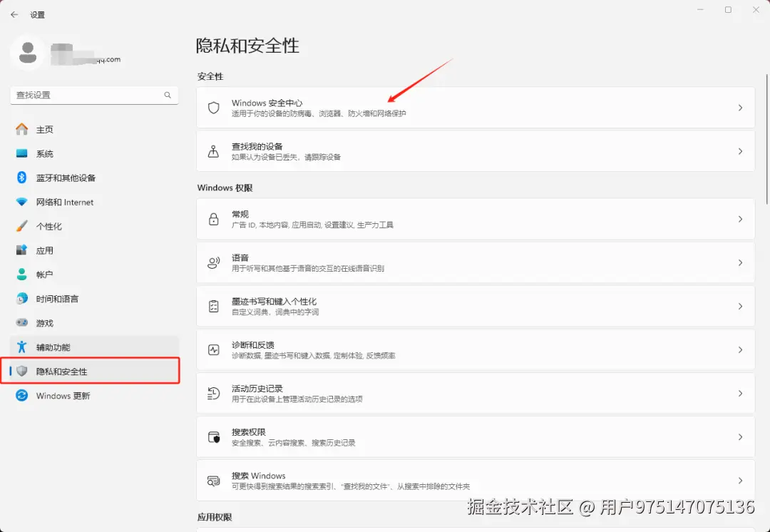Click the Windows 更新 sync icon
This screenshot has width=770, height=532.
tap(21, 395)
